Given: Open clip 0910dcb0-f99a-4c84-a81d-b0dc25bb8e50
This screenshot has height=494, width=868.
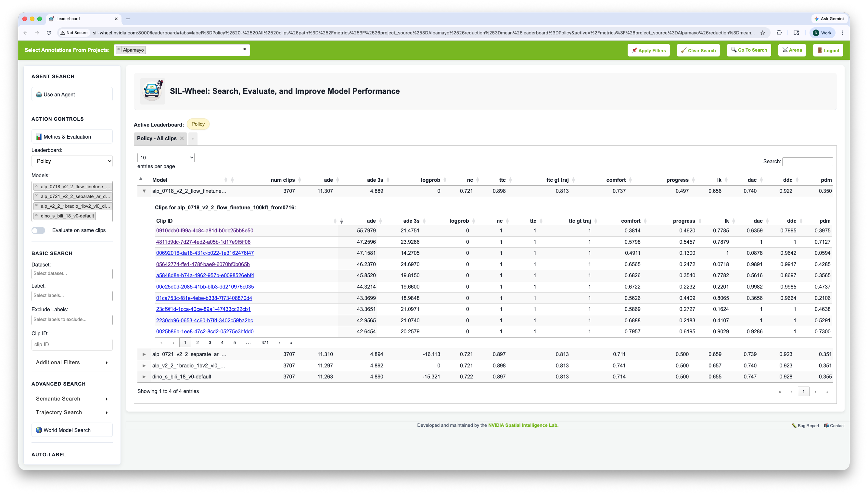Looking at the screenshot, I should [x=205, y=230].
